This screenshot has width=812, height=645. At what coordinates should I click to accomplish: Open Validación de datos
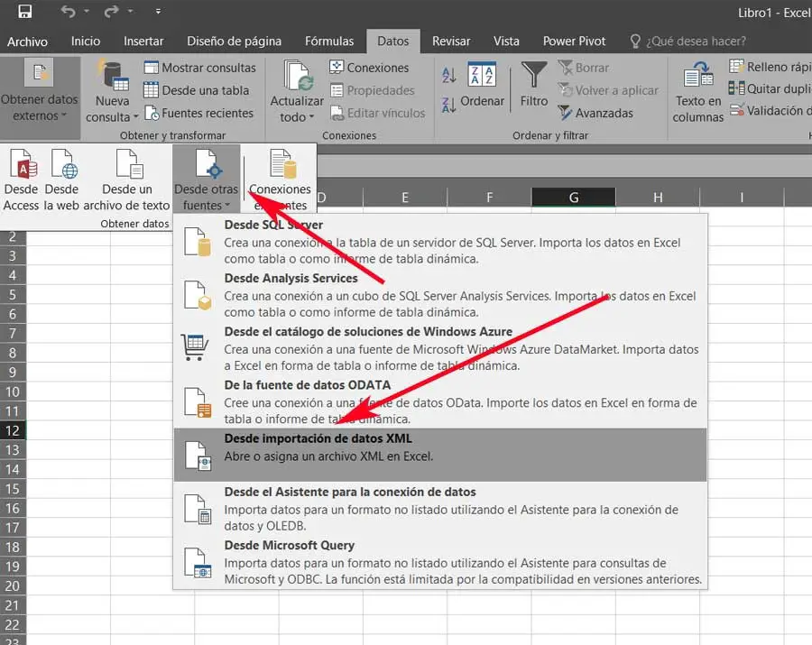(x=770, y=111)
